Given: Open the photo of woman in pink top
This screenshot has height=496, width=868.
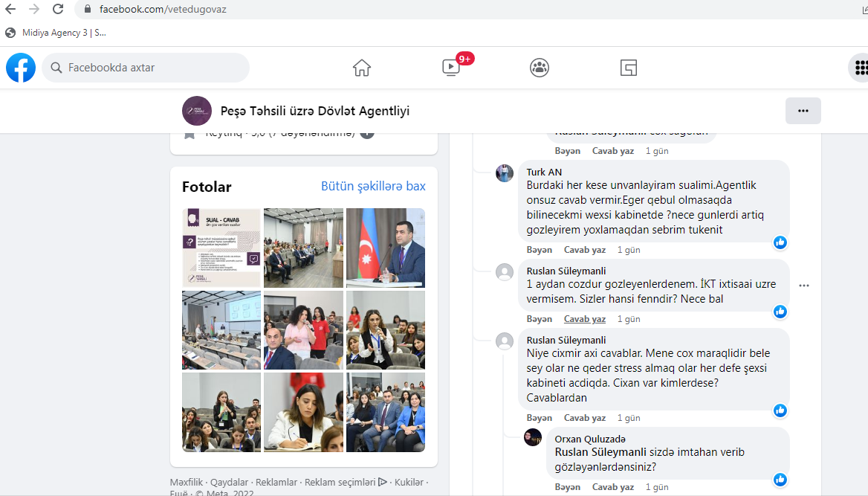Looking at the screenshot, I should pyautogui.click(x=303, y=329).
